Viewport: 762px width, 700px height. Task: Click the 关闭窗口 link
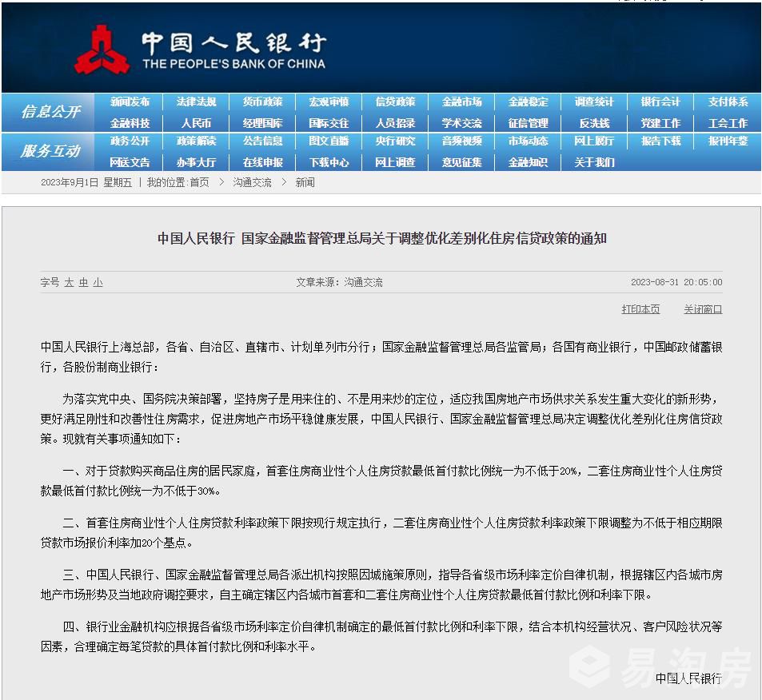[703, 309]
